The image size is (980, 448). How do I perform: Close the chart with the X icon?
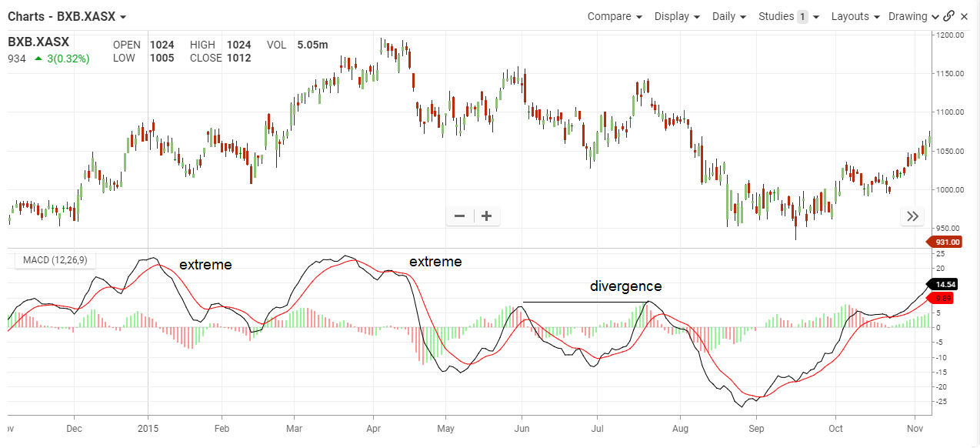966,16
